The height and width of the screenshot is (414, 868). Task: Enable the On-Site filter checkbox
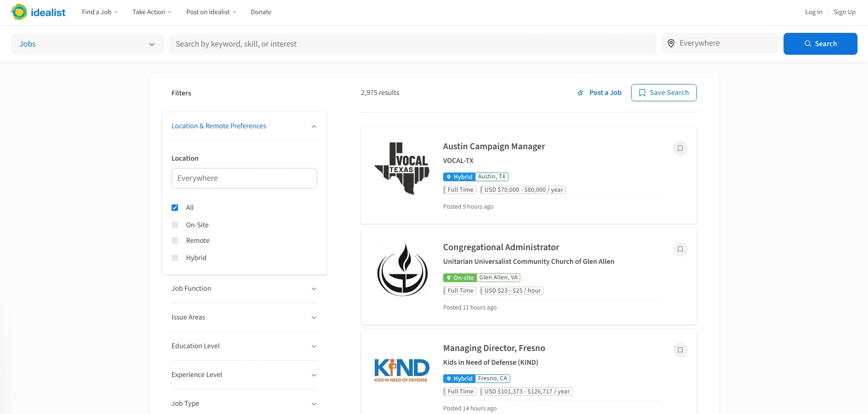[x=175, y=225]
